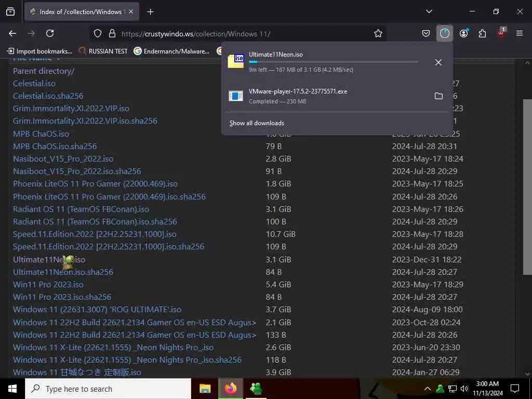Viewport: 532px width, 399px height.
Task: Cancel the Ultimate11Neon.iso download
Action: (x=438, y=62)
